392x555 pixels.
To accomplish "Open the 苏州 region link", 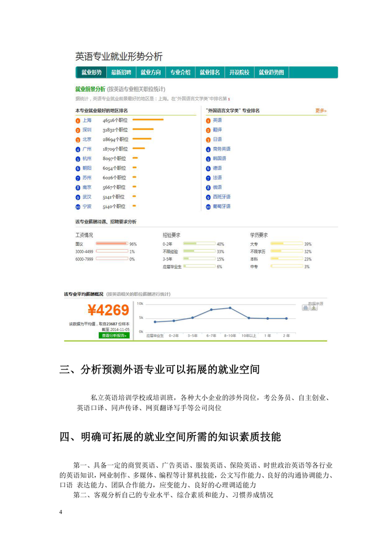I will (87, 178).
